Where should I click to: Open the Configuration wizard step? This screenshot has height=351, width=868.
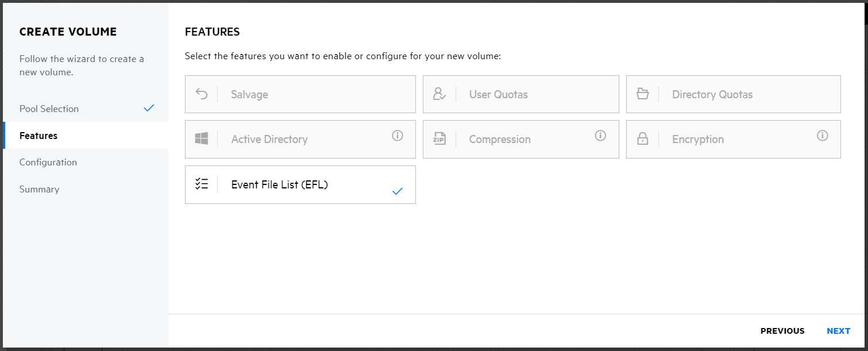pyautogui.click(x=48, y=162)
